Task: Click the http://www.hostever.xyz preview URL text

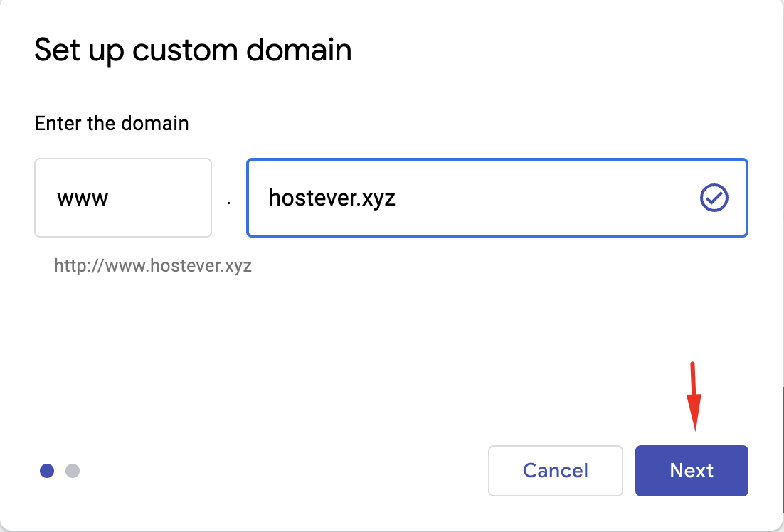Action: point(152,265)
